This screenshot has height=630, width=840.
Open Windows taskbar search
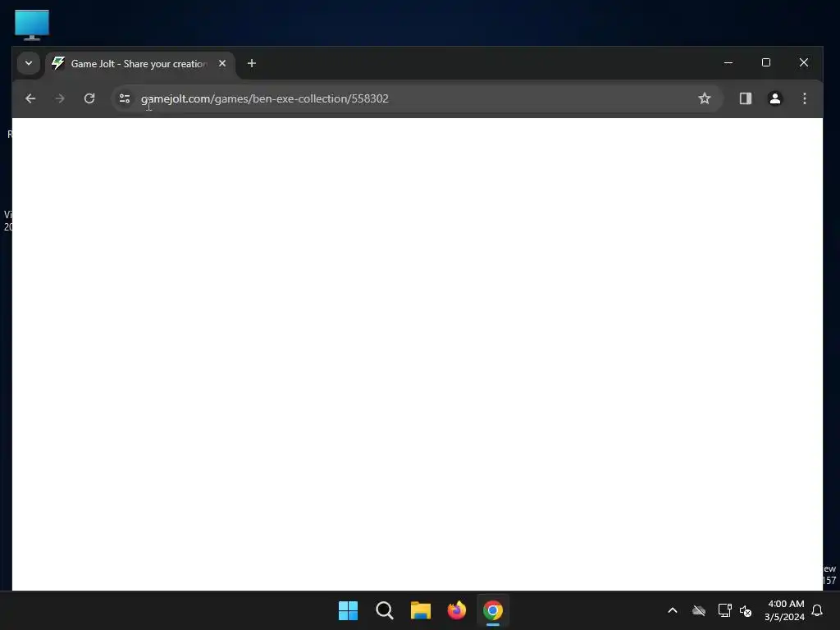(x=385, y=610)
